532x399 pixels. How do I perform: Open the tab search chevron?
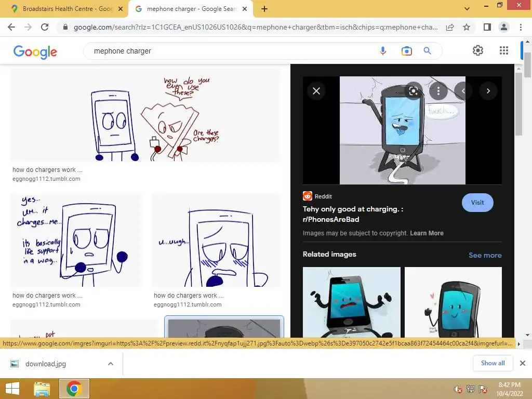[x=467, y=9]
